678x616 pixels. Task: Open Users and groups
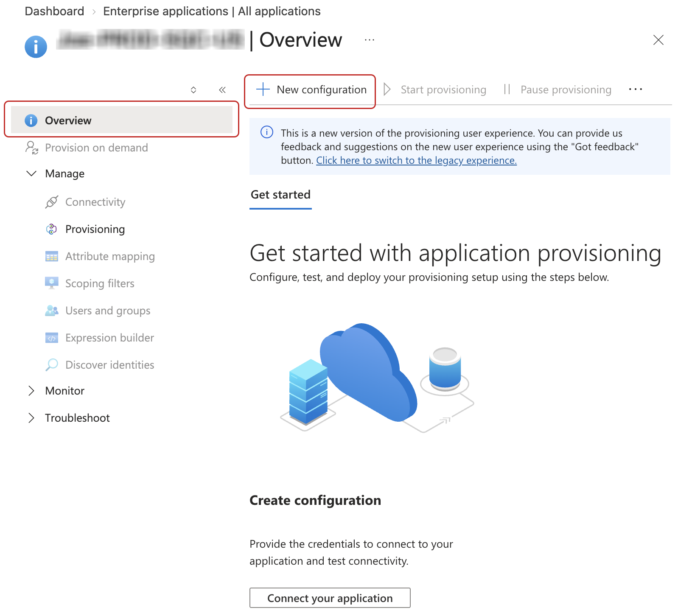[x=108, y=311]
